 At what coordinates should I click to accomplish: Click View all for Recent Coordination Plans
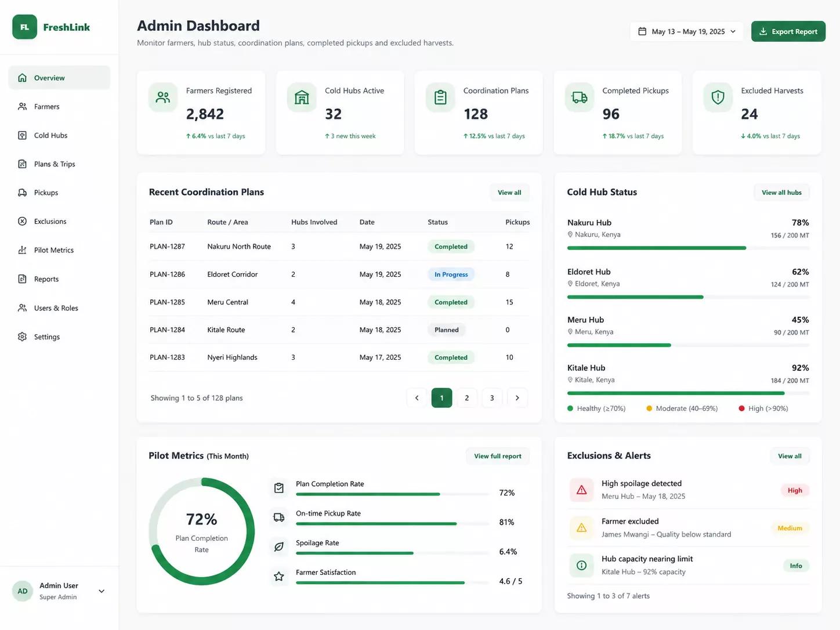pyautogui.click(x=509, y=193)
